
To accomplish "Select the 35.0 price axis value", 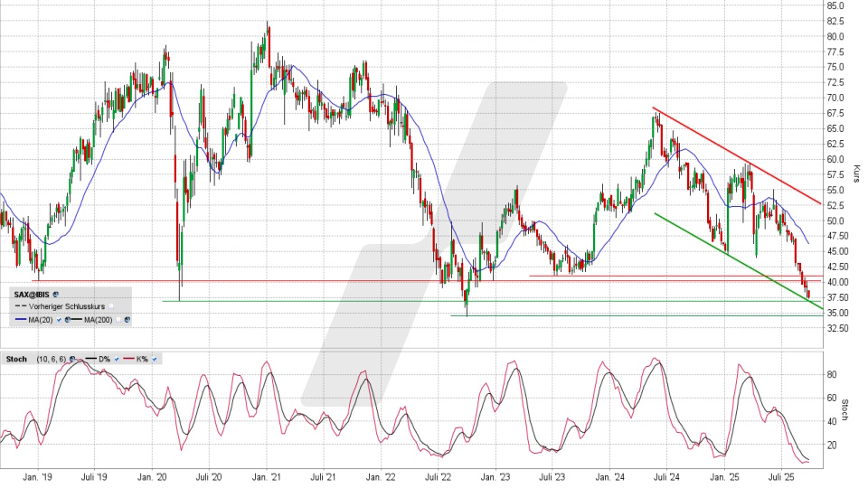I will (x=835, y=313).
